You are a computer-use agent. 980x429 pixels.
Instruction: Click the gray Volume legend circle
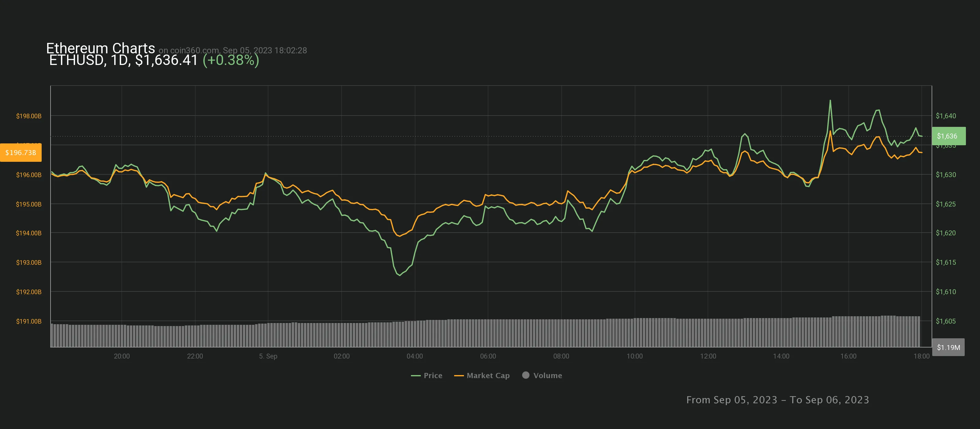click(x=526, y=375)
